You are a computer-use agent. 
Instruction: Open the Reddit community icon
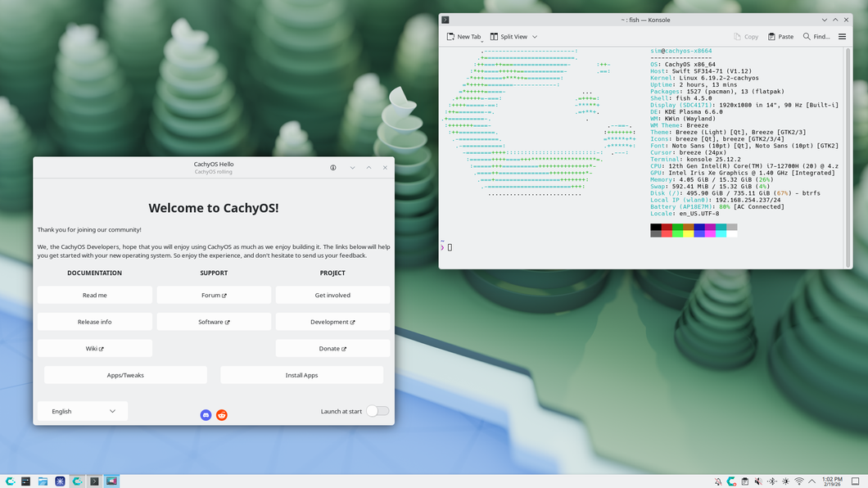(x=221, y=415)
